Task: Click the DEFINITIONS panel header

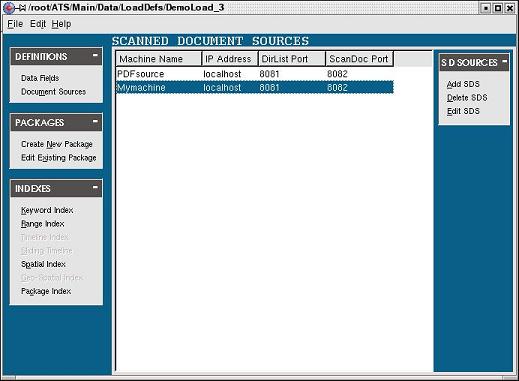Action: pos(56,56)
